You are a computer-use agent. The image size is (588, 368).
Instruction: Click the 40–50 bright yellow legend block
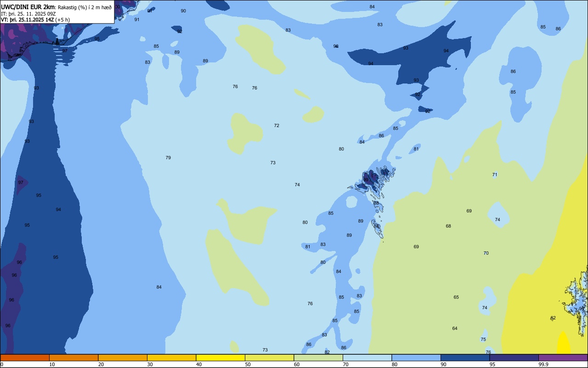[x=220, y=357]
